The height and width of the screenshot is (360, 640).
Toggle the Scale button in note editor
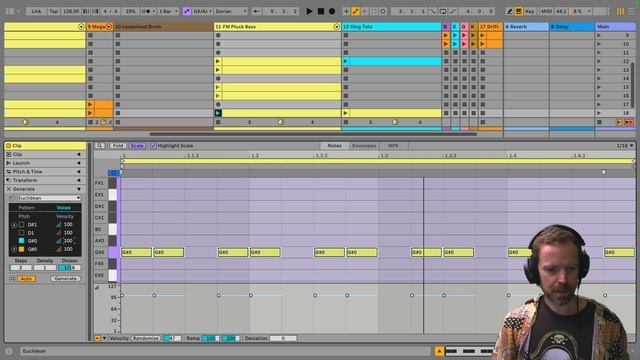[137, 146]
